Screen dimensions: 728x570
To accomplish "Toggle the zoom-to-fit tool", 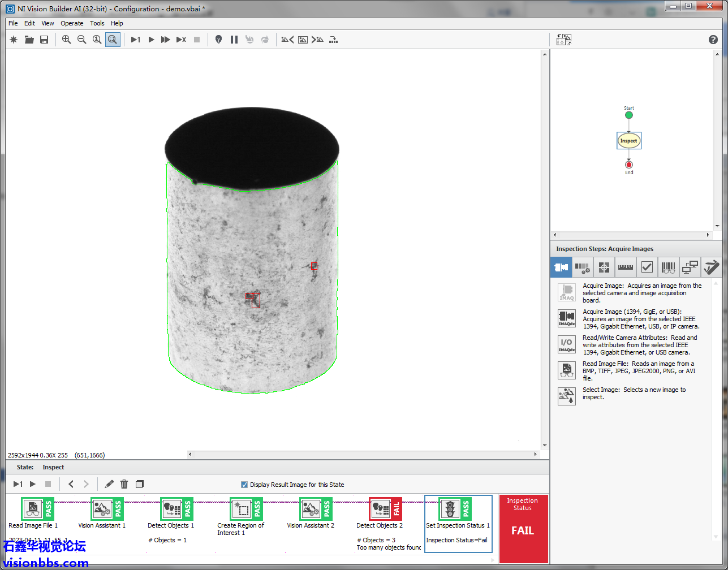I will tap(113, 40).
